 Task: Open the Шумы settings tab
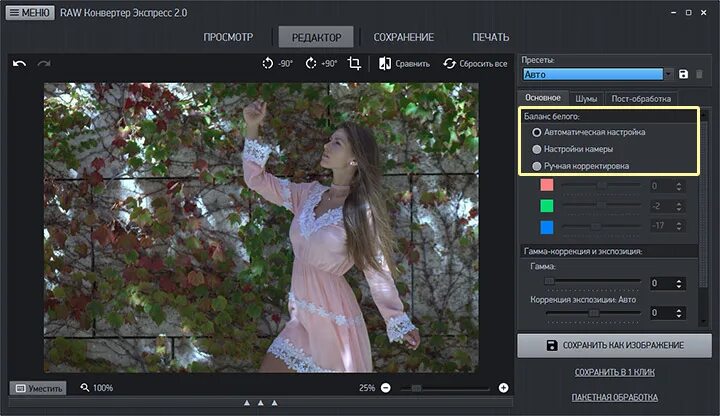(x=586, y=99)
